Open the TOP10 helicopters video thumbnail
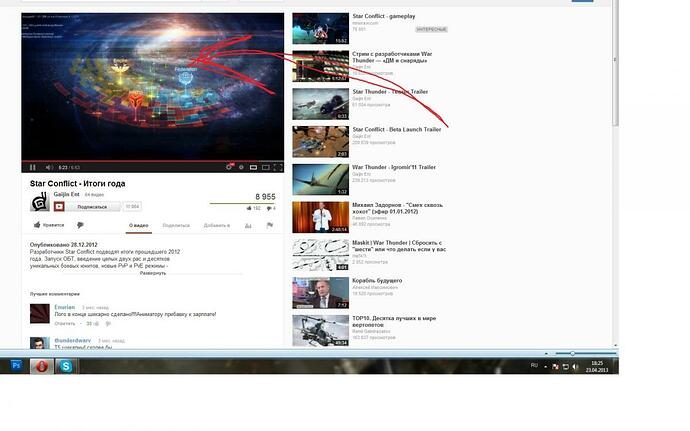 320,331
